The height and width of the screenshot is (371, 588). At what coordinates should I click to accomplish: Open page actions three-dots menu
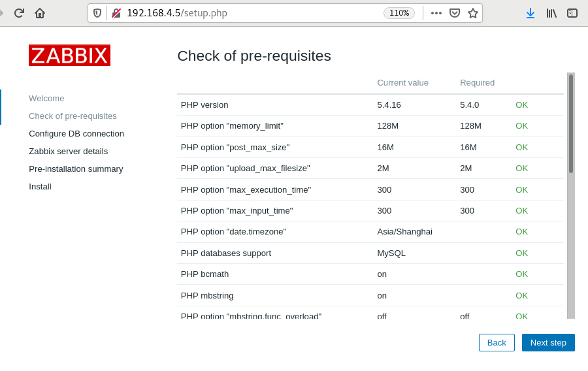pyautogui.click(x=436, y=13)
